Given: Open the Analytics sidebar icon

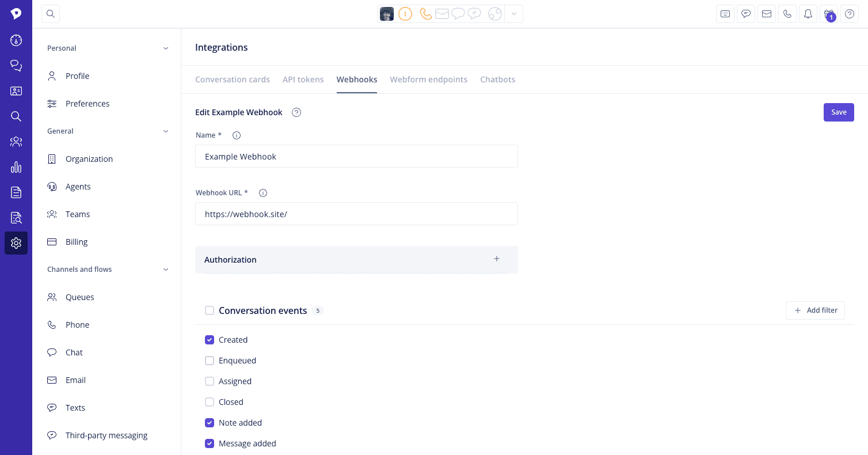Looking at the screenshot, I should (x=16, y=167).
